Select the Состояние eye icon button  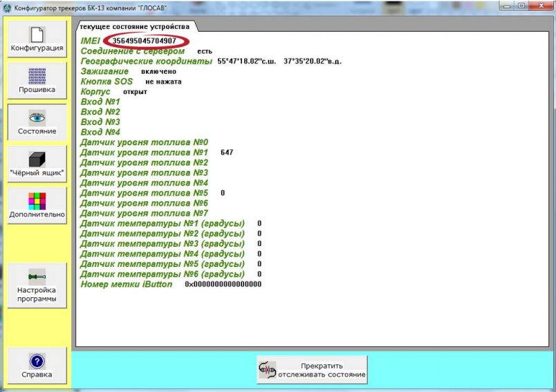37,122
